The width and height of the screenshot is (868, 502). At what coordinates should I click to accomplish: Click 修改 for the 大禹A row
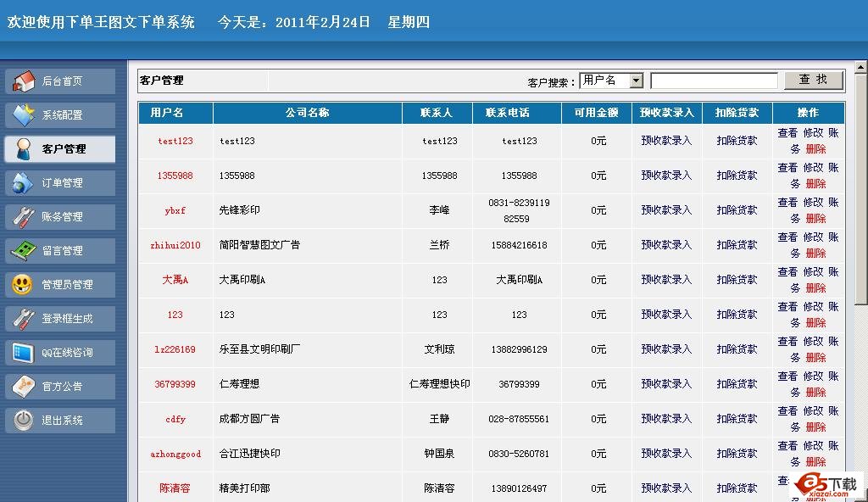pos(813,272)
